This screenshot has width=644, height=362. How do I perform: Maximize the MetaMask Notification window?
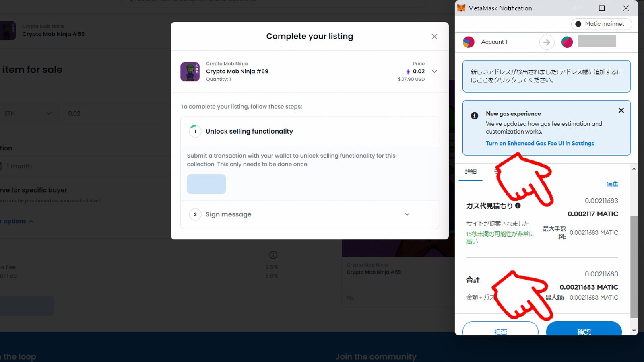pyautogui.click(x=602, y=8)
